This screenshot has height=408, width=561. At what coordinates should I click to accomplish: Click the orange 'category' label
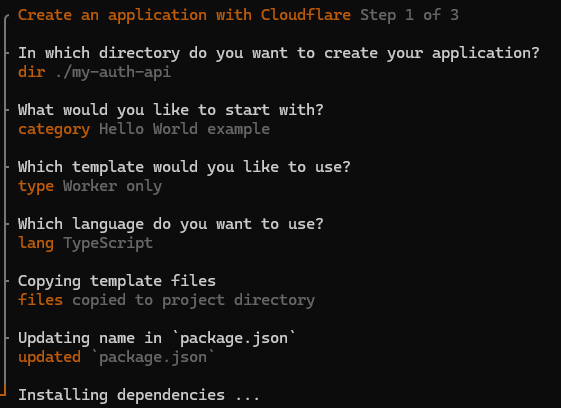tap(54, 130)
